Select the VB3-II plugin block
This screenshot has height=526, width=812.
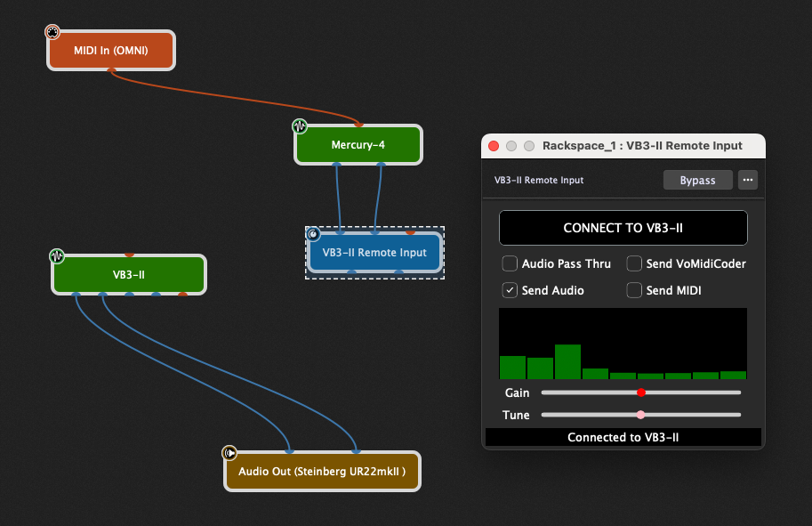(x=128, y=275)
